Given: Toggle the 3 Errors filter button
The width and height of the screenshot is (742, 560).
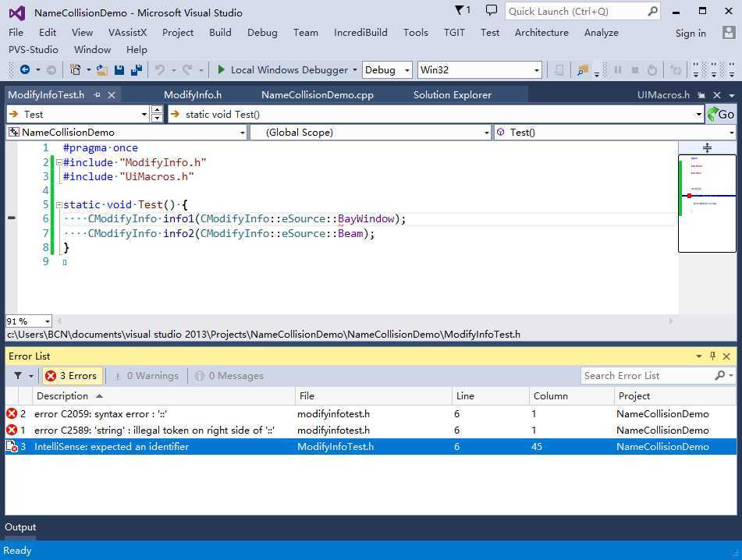Looking at the screenshot, I should click(x=73, y=375).
